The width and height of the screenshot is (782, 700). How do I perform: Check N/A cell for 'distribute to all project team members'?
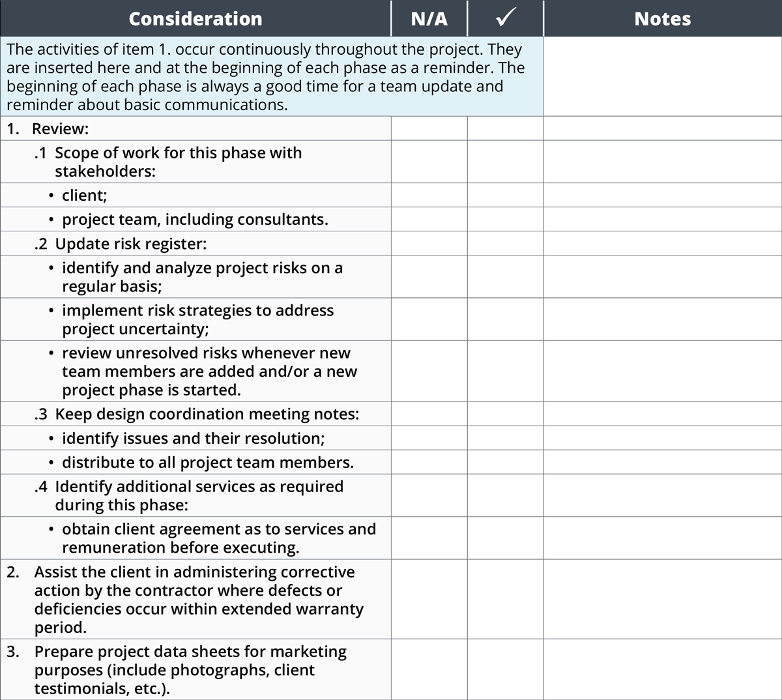click(429, 462)
